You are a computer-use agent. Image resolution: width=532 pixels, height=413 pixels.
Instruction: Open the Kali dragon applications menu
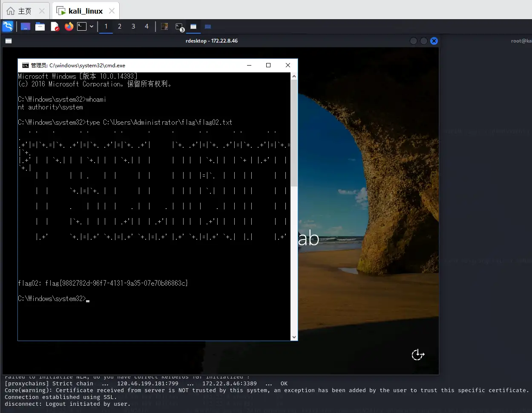tap(8, 26)
